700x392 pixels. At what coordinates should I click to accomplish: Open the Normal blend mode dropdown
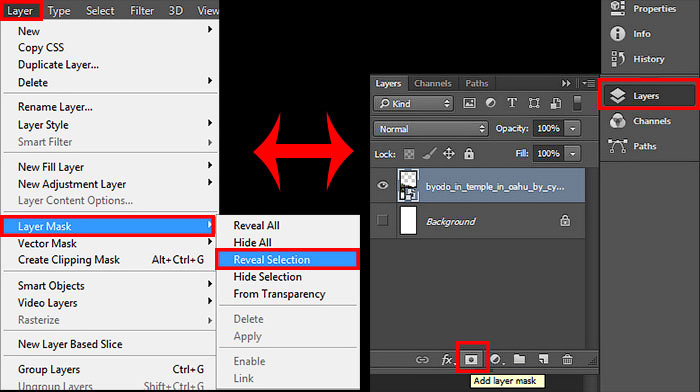pyautogui.click(x=431, y=129)
